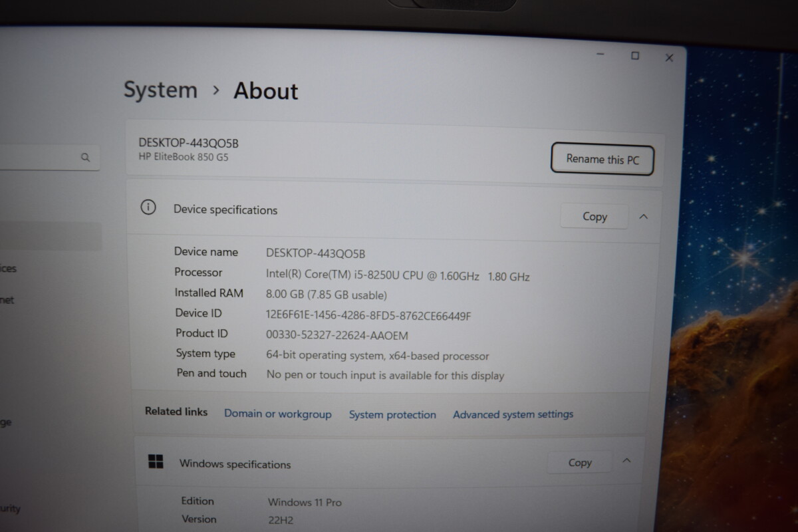Click the Edition value Windows 11 Pro
This screenshot has height=532, width=798.
(x=305, y=502)
